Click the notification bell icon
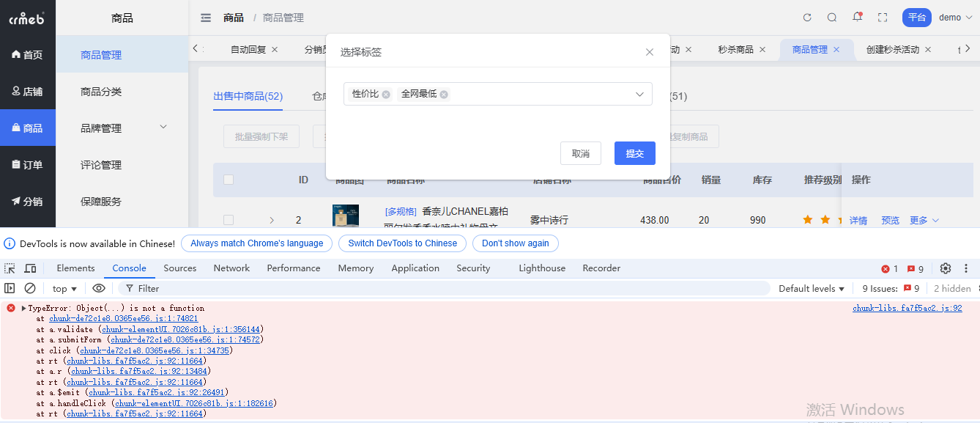 pos(857,17)
